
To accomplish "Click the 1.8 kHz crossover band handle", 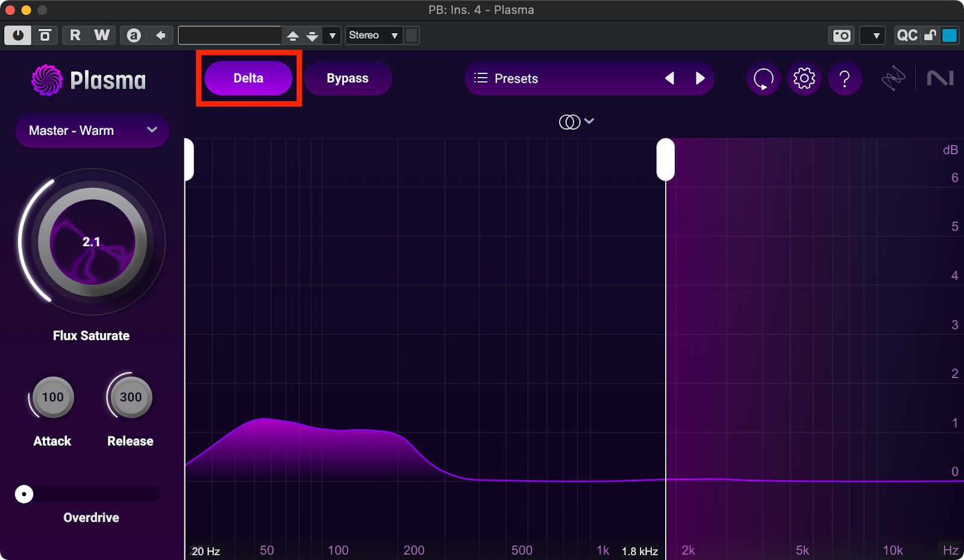I will click(665, 160).
